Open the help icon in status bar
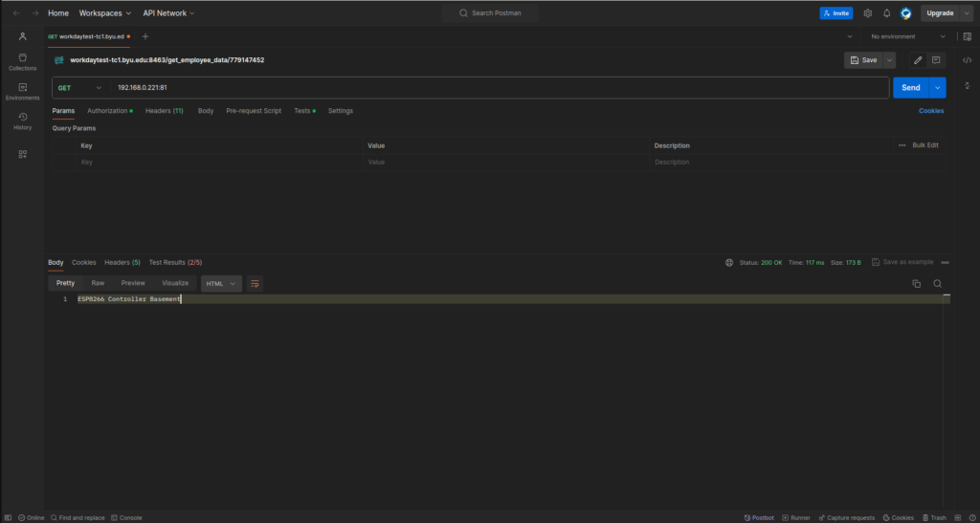 (x=970, y=518)
